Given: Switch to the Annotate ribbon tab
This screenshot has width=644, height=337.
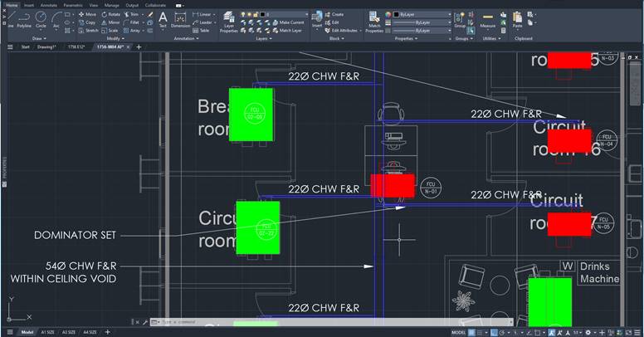Looking at the screenshot, I should point(49,5).
